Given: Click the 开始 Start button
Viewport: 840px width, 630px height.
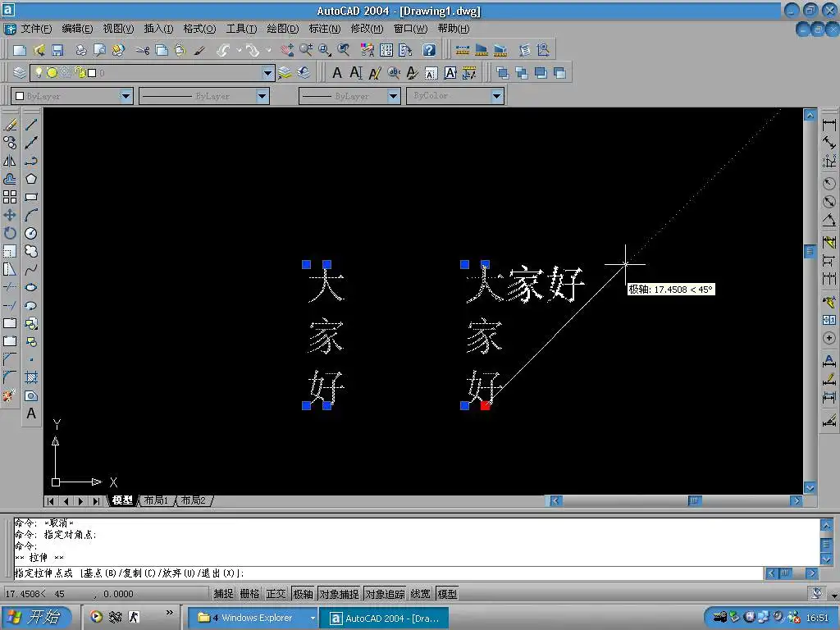Looking at the screenshot, I should click(x=37, y=617).
